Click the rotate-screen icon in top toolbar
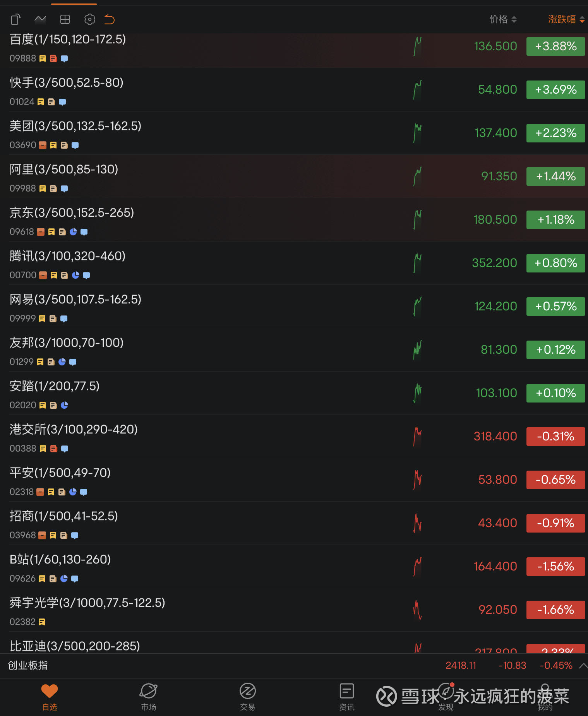 point(15,19)
